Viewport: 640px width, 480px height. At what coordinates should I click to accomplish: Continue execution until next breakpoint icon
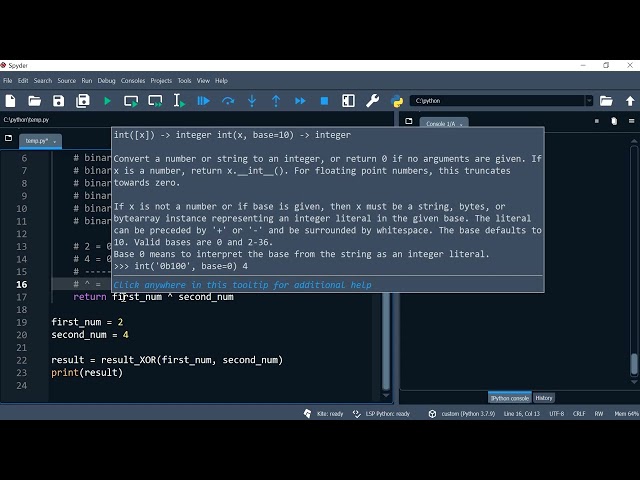click(300, 101)
